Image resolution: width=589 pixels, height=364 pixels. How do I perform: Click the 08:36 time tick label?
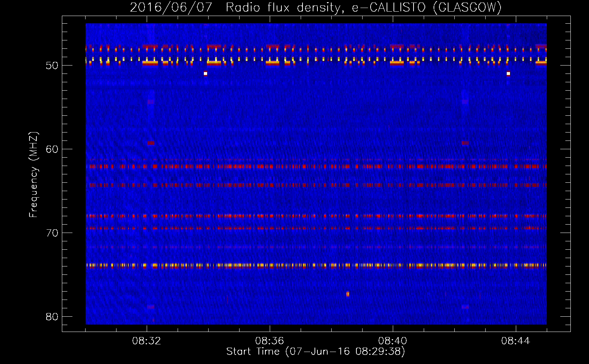click(269, 341)
